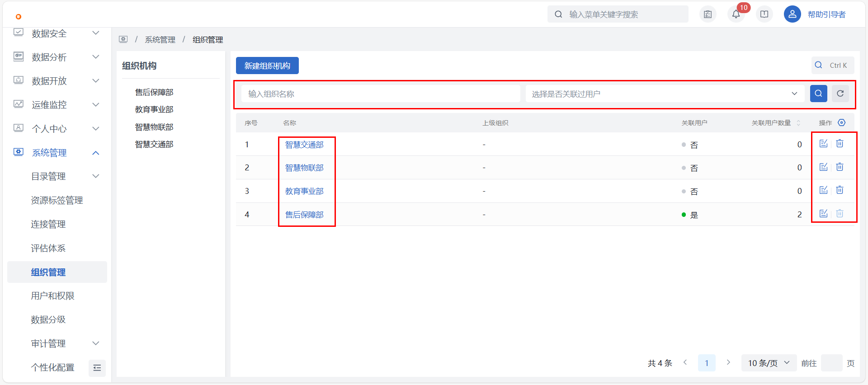Screen dimensions: 868x385
Task: Open the 10 条/页 page size dropdown
Action: [769, 363]
